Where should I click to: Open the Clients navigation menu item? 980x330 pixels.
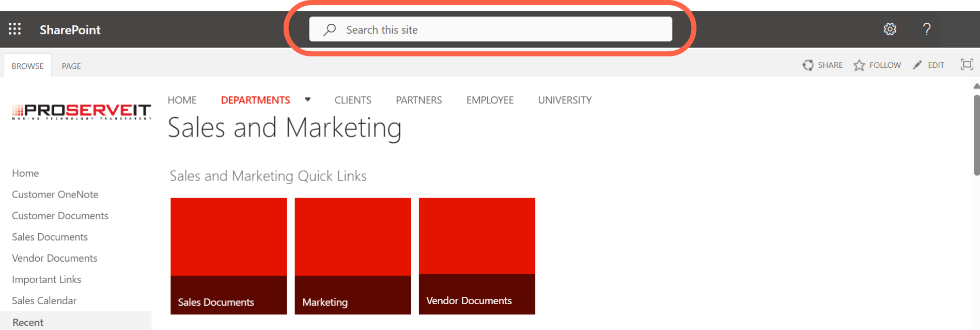(353, 100)
